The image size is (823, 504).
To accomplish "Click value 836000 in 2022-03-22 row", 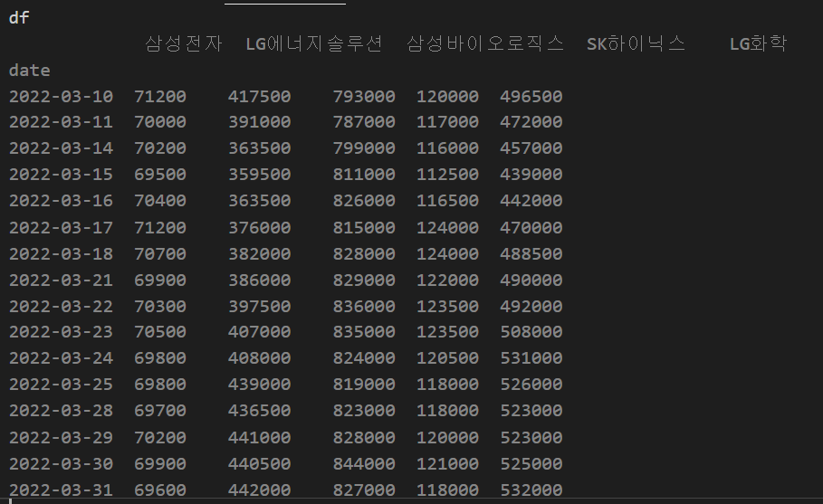I will pyautogui.click(x=364, y=307).
